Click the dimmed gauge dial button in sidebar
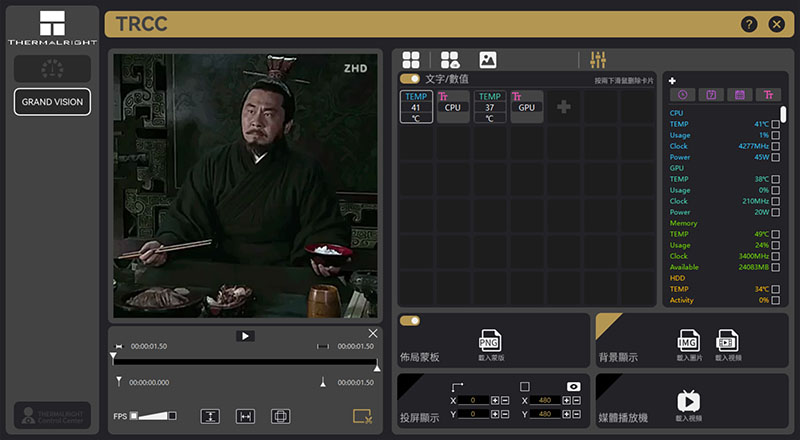Screen dimensions: 800x440 52,68
